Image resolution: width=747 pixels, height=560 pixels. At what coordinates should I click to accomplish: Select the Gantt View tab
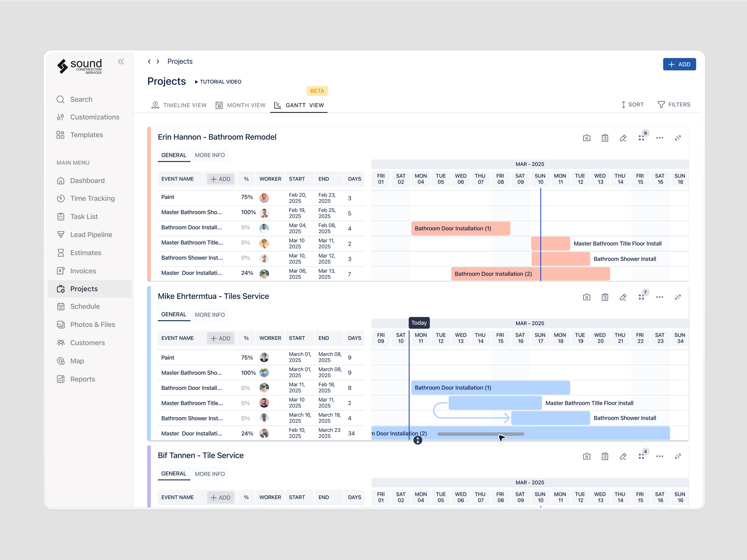299,105
